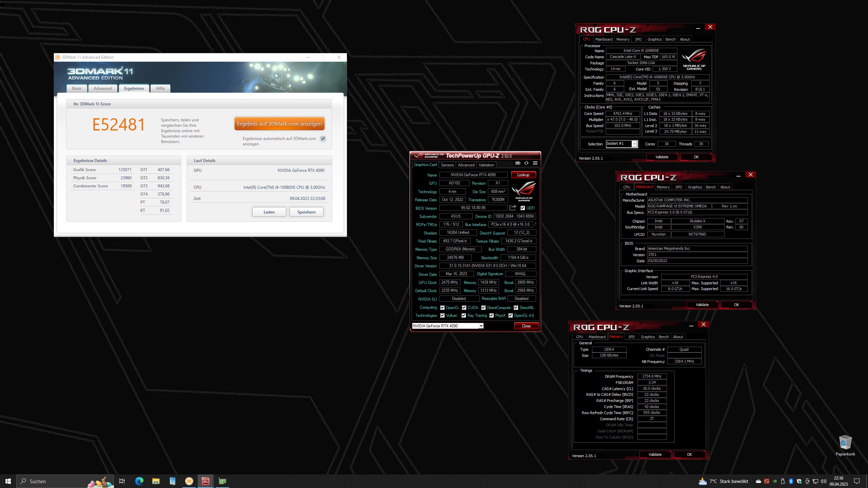The width and height of the screenshot is (868, 488).
Task: Click the taskbar clock showing 22:36
Action: 839,481
